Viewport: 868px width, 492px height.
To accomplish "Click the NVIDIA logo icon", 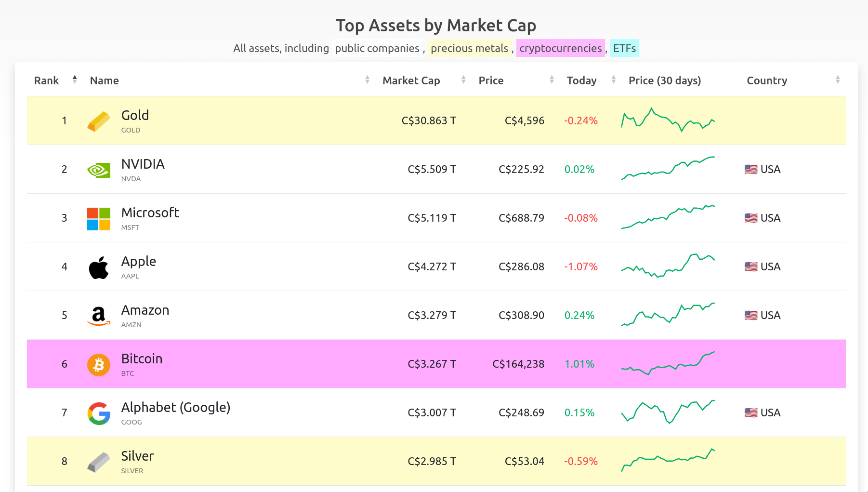I will click(x=99, y=170).
